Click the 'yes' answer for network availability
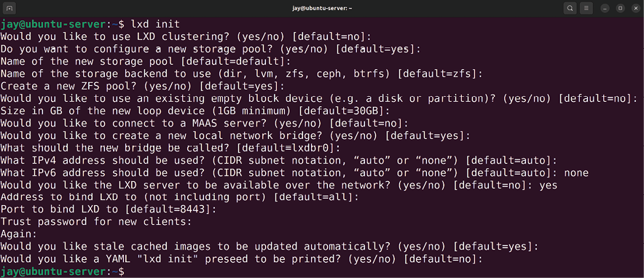The height and width of the screenshot is (278, 644). click(x=549, y=186)
